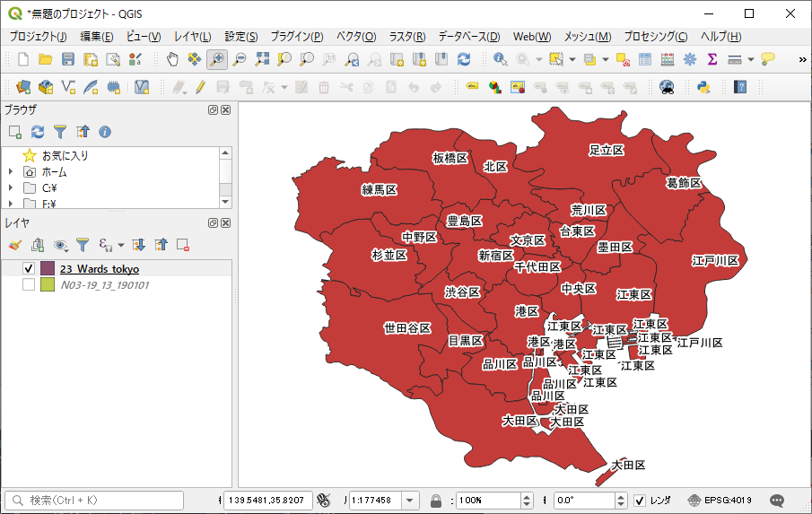
Task: Click the Refresh icon in Browser panel
Action: click(38, 132)
